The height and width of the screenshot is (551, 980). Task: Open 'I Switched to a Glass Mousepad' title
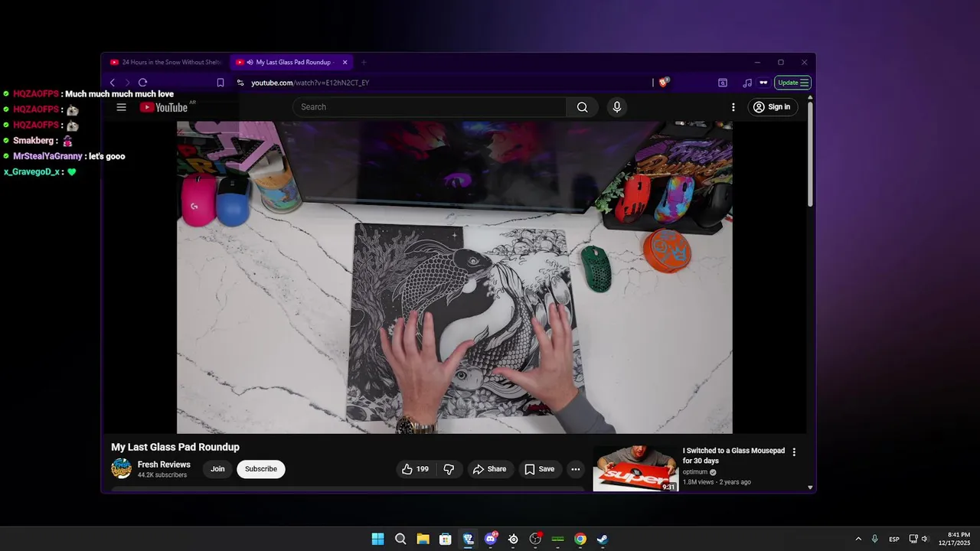click(733, 456)
